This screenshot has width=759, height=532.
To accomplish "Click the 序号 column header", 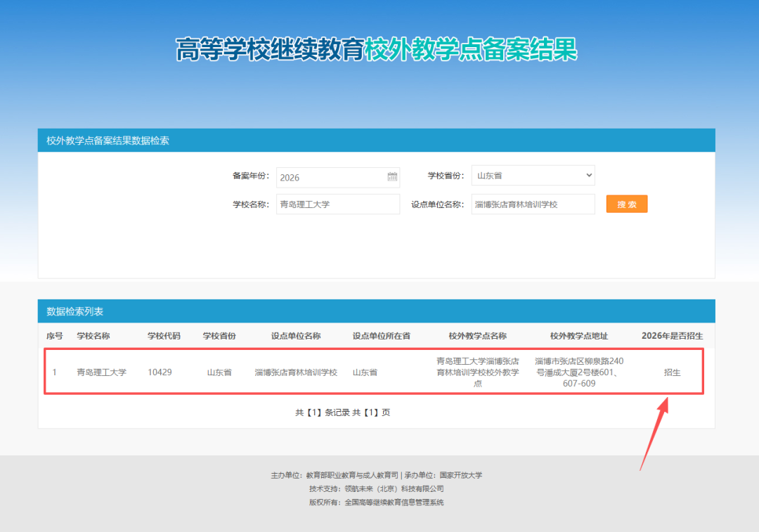I will [55, 336].
